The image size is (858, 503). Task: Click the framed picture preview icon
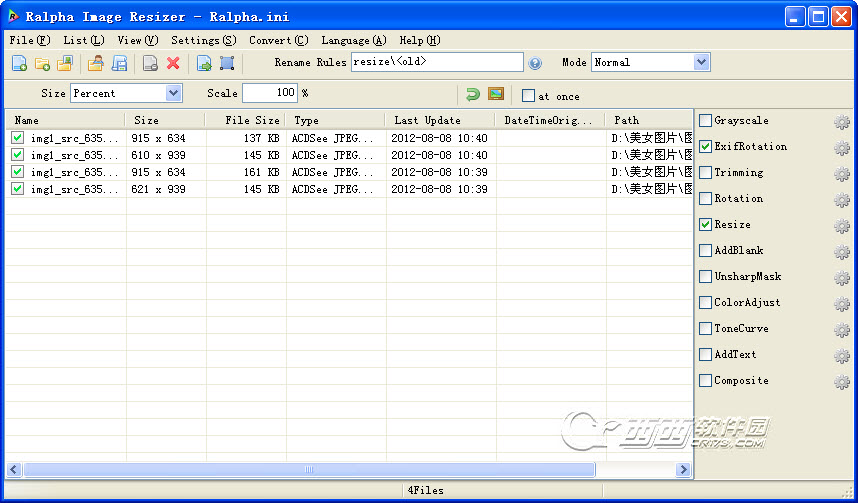click(x=496, y=94)
